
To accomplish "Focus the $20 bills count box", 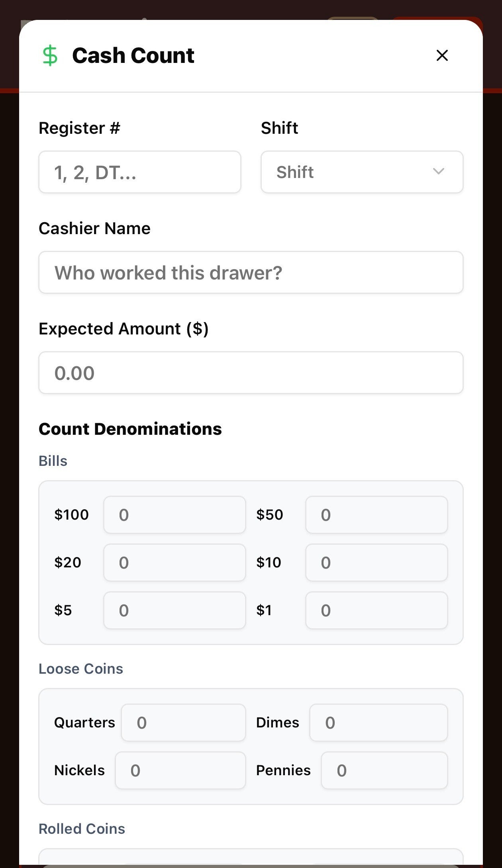I will coord(174,562).
